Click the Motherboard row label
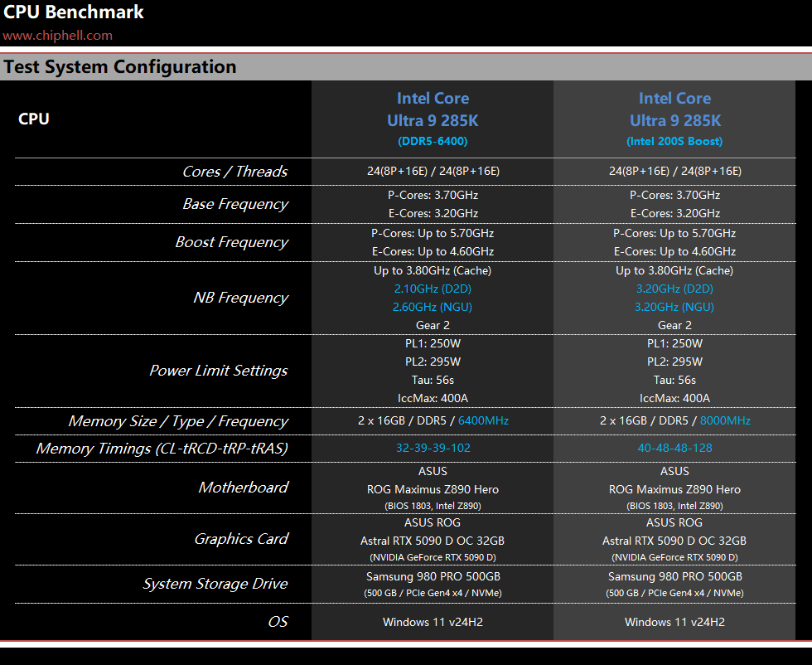 244,488
